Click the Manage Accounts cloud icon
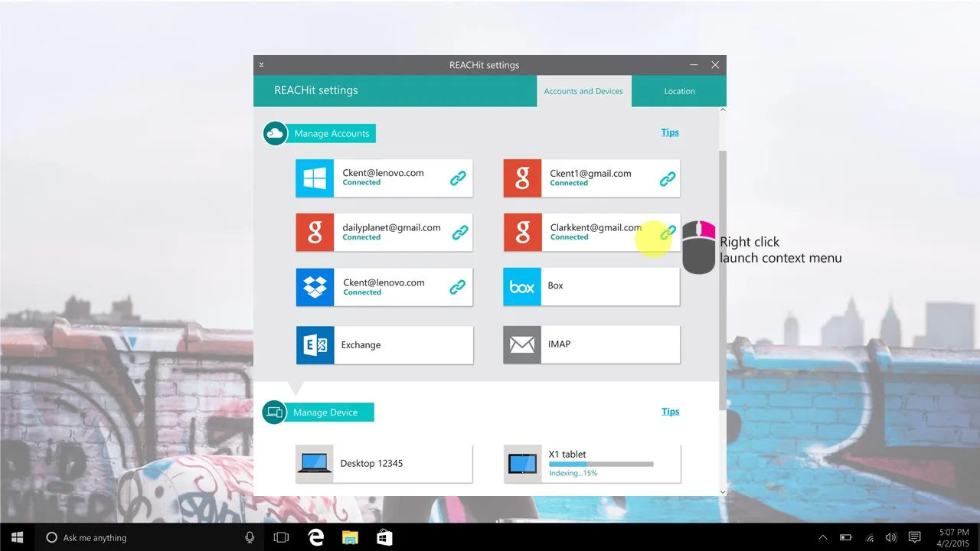 tap(275, 133)
